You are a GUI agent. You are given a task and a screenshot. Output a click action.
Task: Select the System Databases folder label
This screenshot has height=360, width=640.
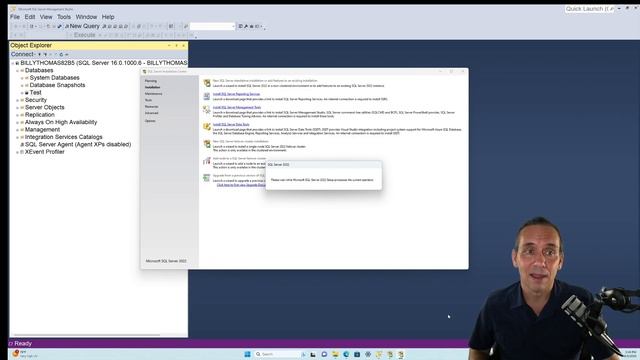pyautogui.click(x=54, y=78)
